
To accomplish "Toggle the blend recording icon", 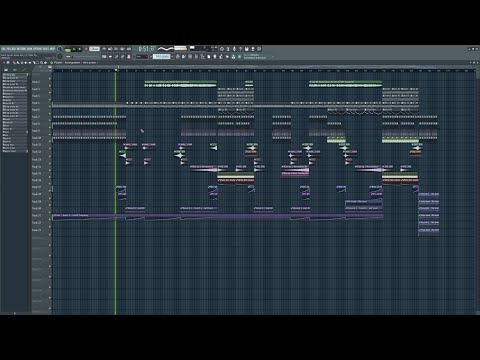I will pyautogui.click(x=122, y=49).
